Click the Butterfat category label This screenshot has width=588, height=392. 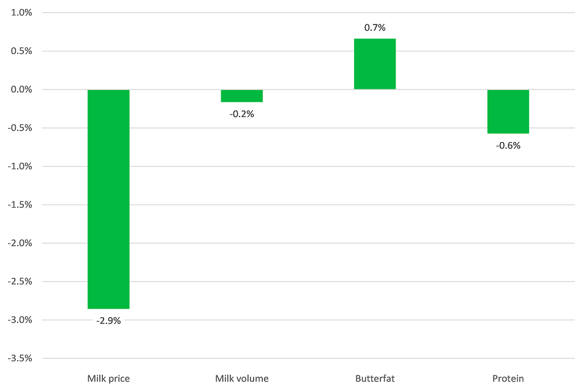(x=375, y=379)
